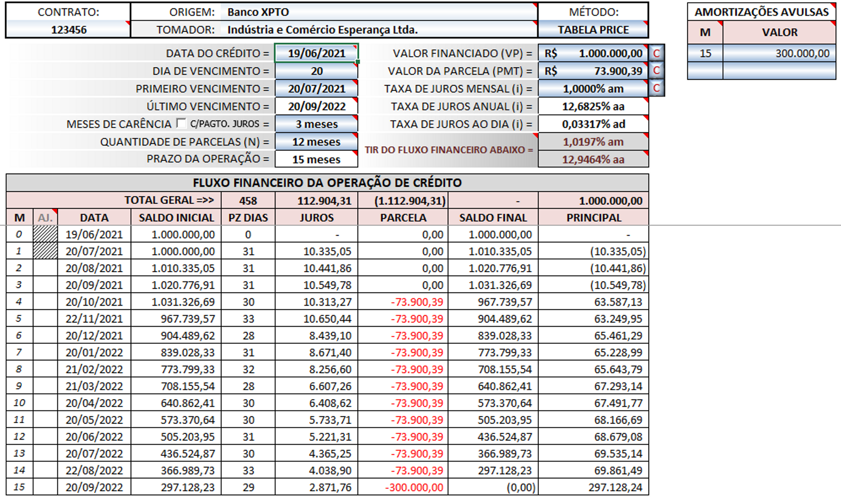
Task: Click the AJ. cell in row 4
Action: (x=45, y=302)
